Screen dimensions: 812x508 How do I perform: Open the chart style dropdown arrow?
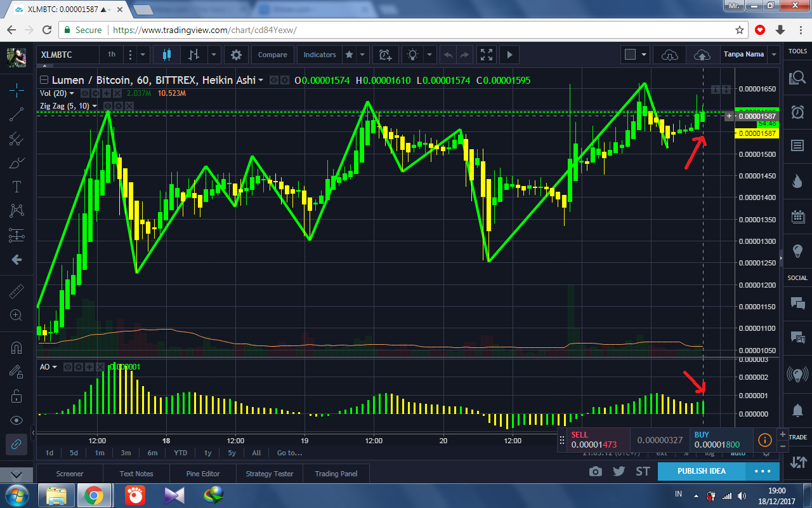point(214,55)
